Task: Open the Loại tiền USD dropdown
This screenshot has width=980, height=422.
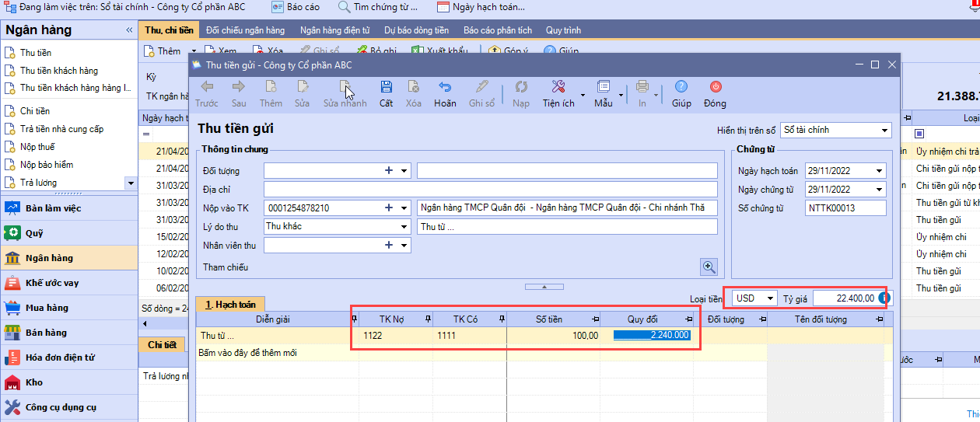Action: (770, 298)
